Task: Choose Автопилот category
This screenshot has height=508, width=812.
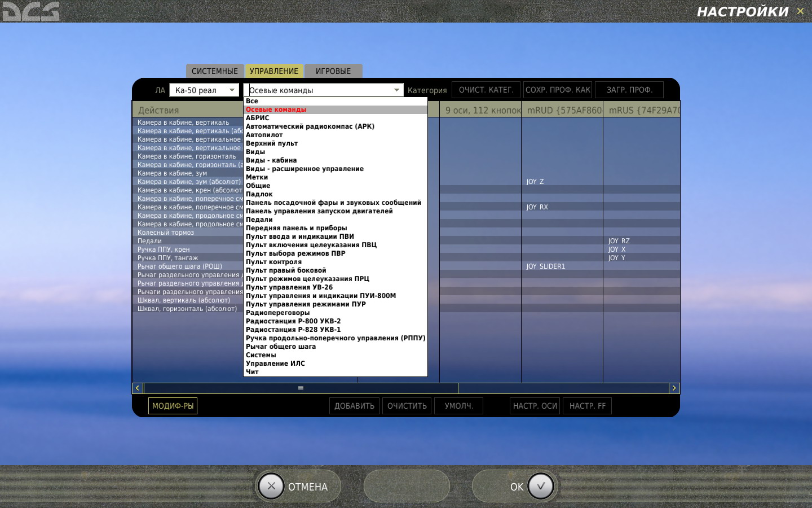Action: [x=336, y=135]
